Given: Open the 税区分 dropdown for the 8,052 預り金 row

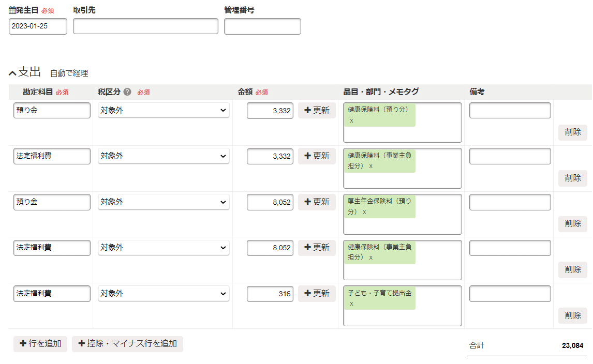Looking at the screenshot, I should click(x=163, y=202).
